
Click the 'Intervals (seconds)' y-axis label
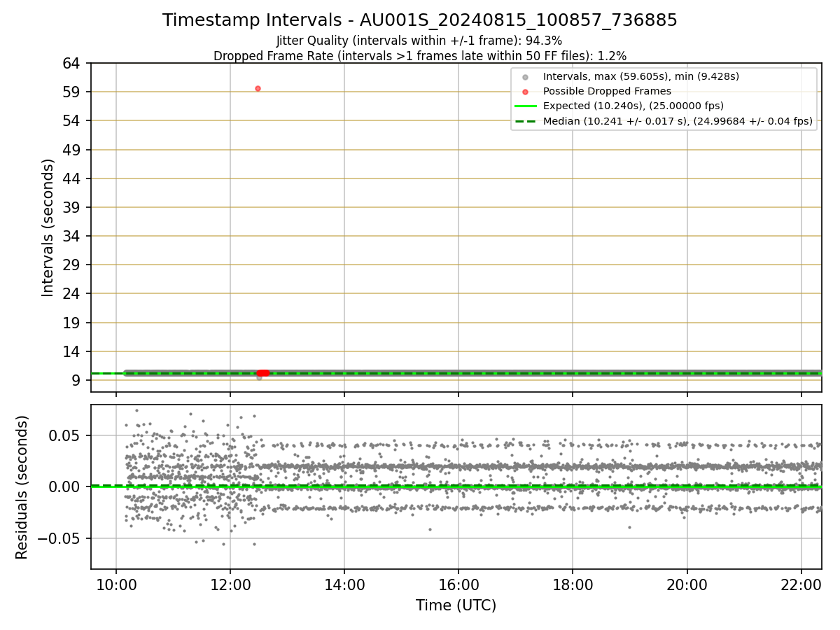[x=48, y=227]
